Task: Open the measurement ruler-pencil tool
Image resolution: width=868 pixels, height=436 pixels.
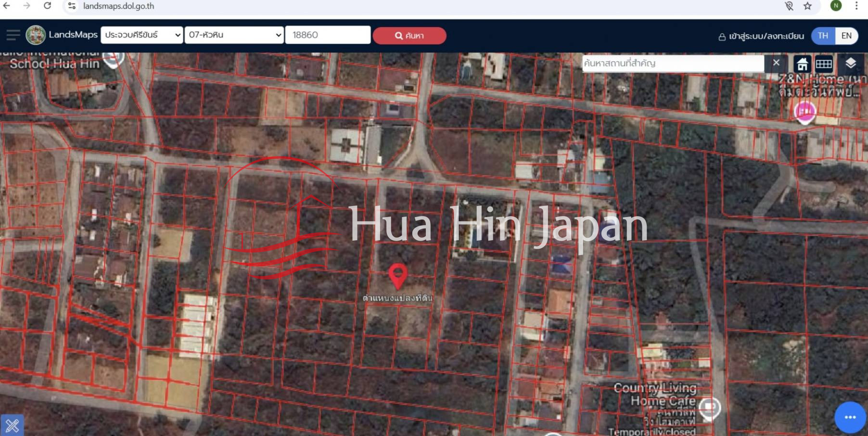Action: [12, 425]
